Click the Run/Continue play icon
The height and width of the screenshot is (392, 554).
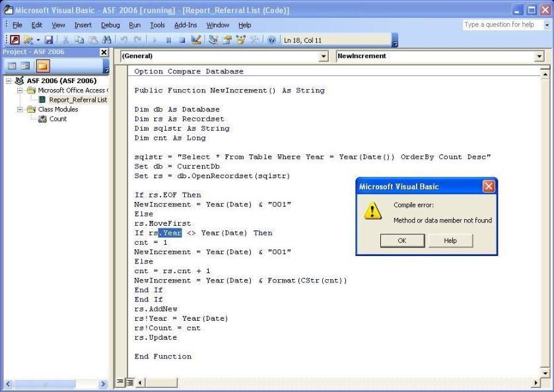(155, 40)
